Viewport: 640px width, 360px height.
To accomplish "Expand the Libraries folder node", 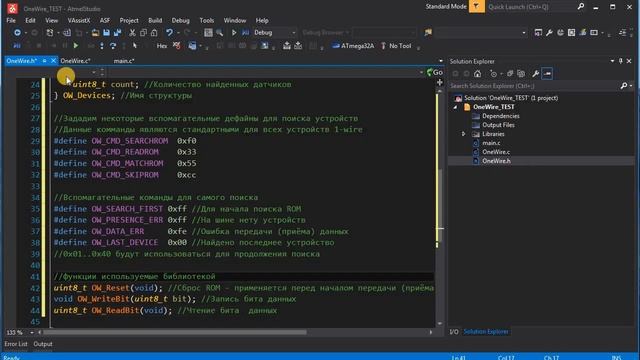I will 463,134.
